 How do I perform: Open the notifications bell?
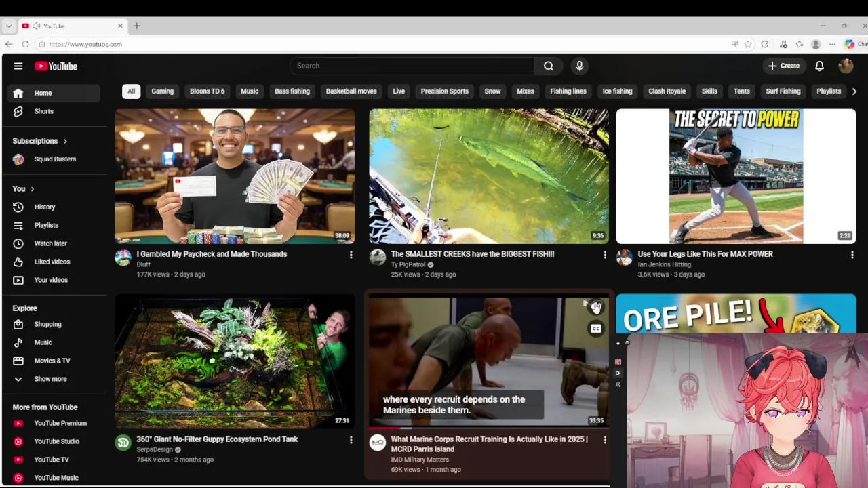coord(819,66)
